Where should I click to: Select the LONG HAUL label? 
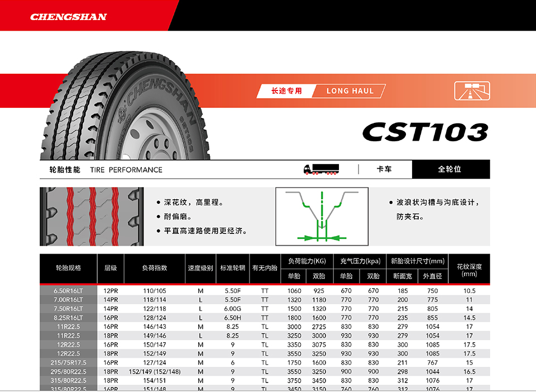point(350,91)
